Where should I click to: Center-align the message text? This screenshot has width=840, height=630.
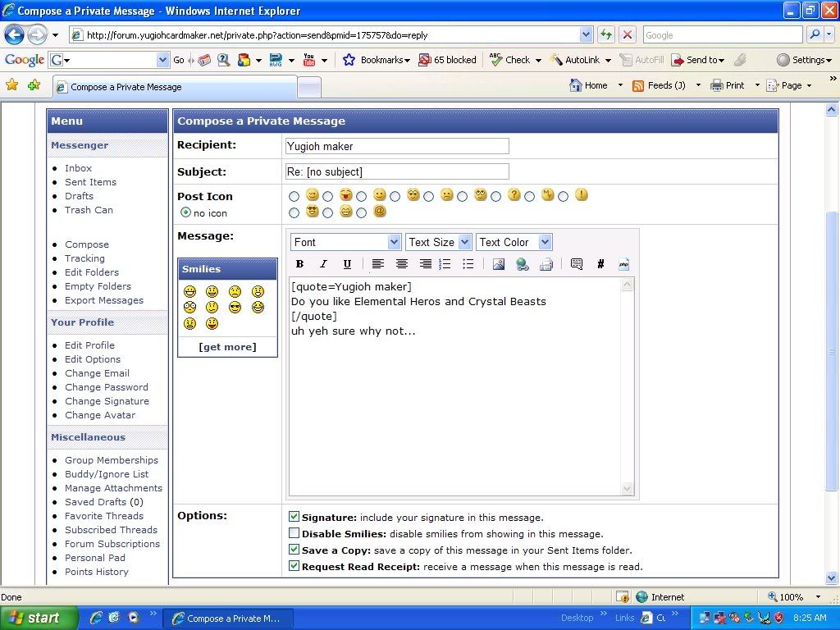click(x=402, y=264)
